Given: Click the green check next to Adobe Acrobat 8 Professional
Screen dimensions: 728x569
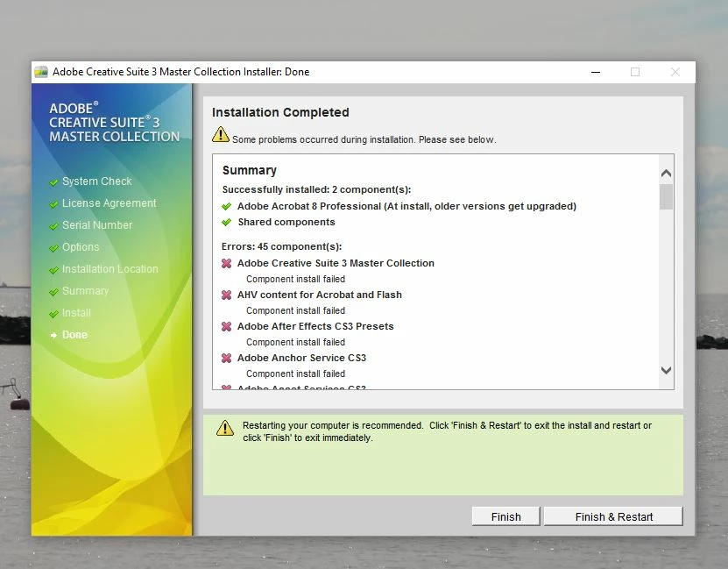Looking at the screenshot, I should 227,206.
